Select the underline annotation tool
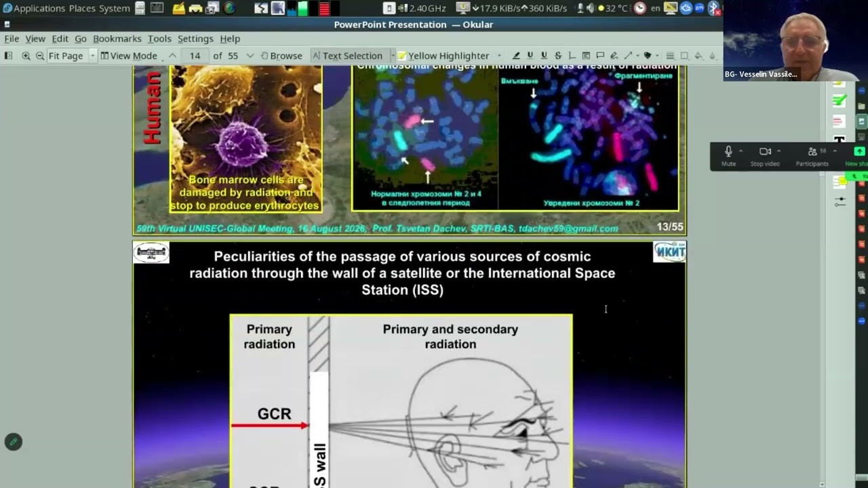The image size is (868, 488). pos(530,56)
